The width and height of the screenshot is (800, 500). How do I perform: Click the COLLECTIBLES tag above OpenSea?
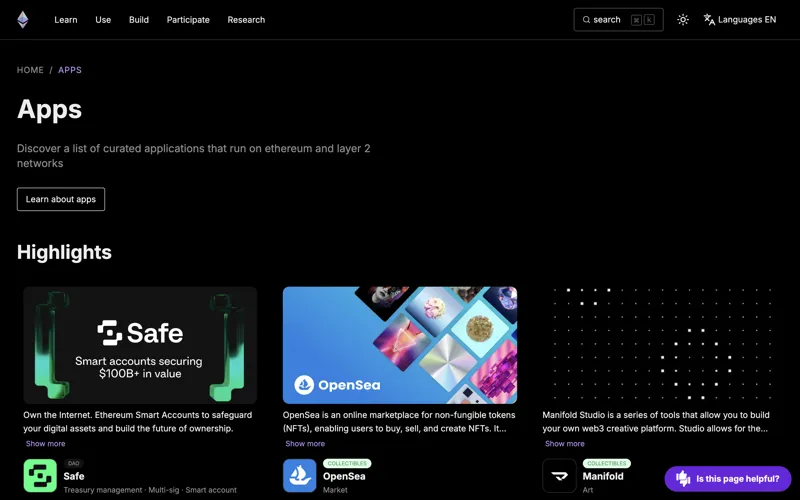[347, 463]
